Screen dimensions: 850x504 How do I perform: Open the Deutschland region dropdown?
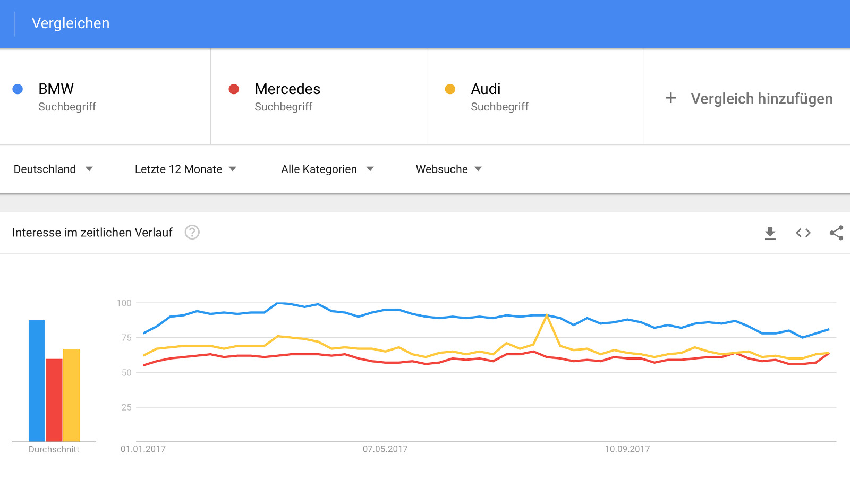[53, 169]
